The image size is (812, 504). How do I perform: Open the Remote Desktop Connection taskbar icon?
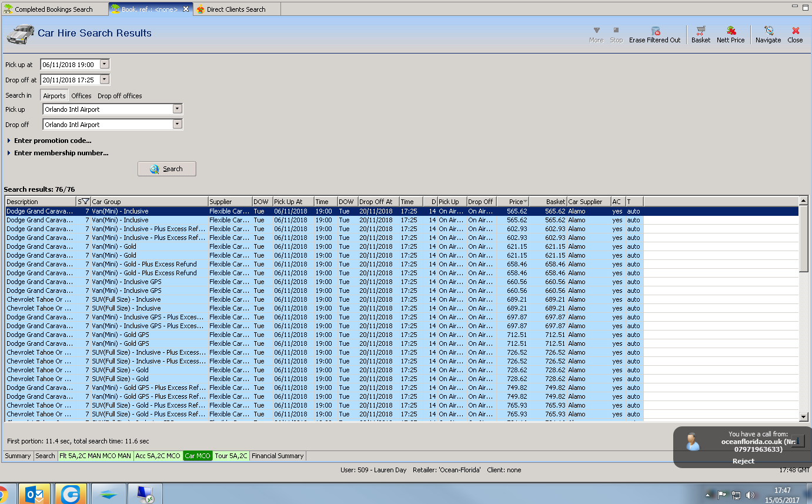click(145, 494)
